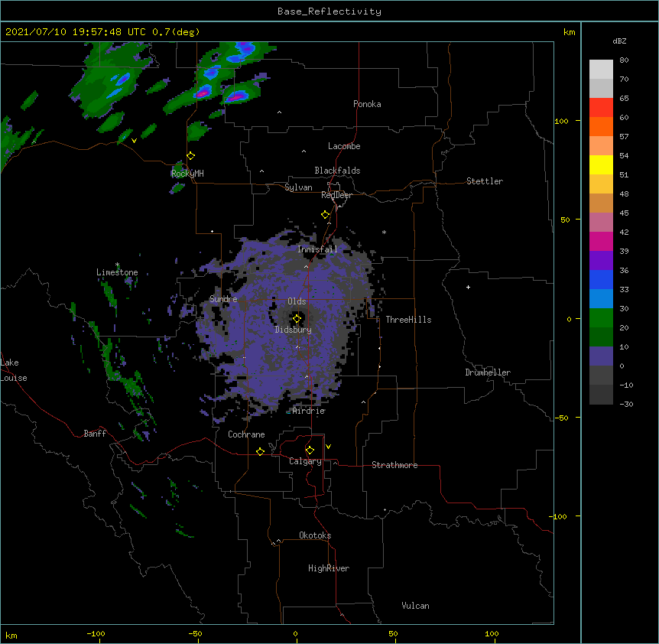Click the Stettler label
The image size is (659, 644).
(484, 181)
